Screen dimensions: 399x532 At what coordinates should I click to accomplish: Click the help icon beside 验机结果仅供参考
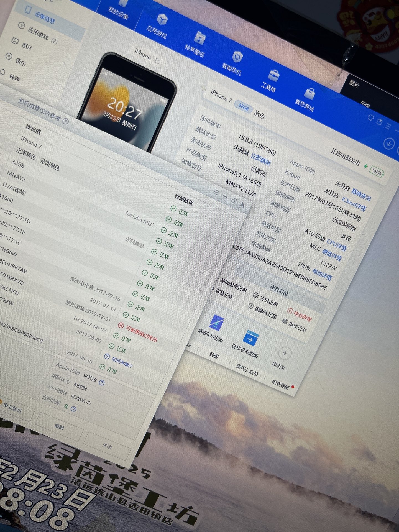(x=65, y=121)
